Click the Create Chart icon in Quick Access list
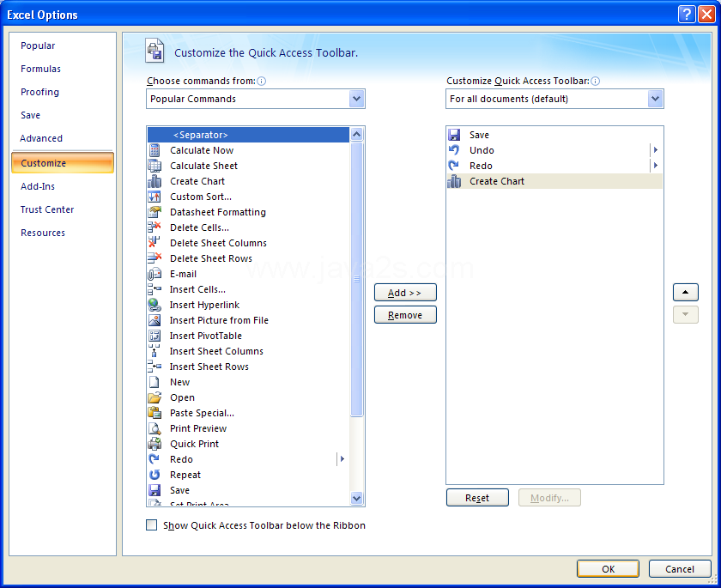The width and height of the screenshot is (721, 588). coord(454,181)
